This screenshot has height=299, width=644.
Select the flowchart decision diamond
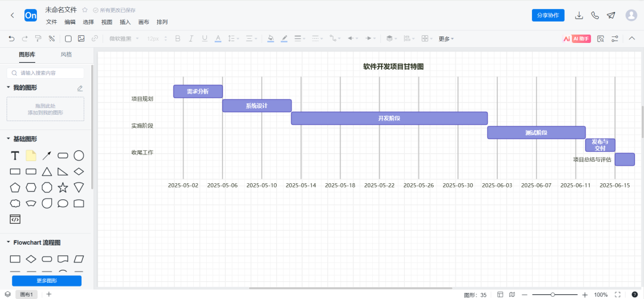pyautogui.click(x=31, y=258)
